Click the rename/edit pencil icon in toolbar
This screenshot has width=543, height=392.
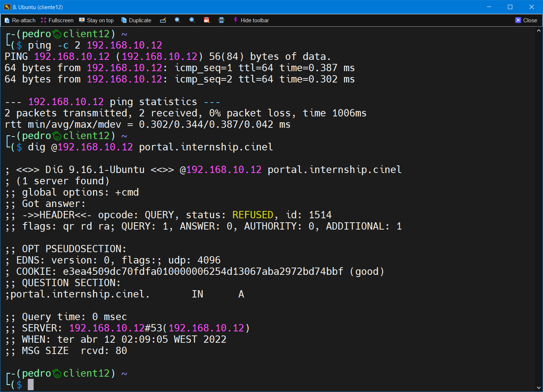pyautogui.click(x=163, y=20)
